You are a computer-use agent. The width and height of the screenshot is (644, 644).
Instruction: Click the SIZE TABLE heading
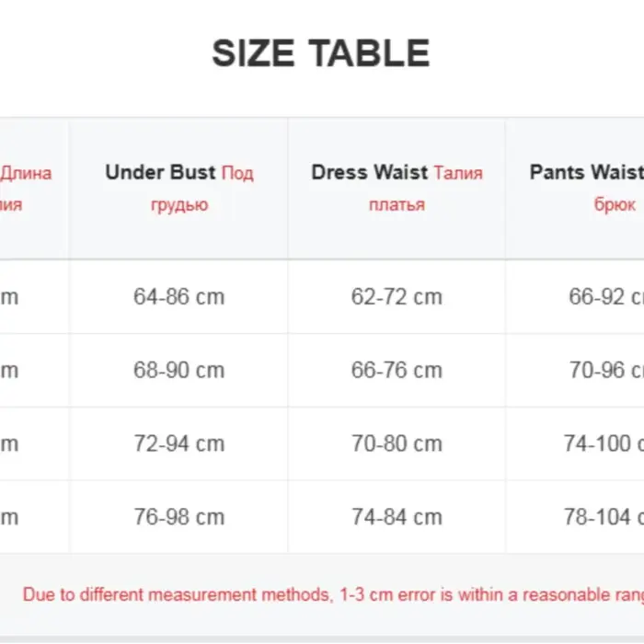coord(321,53)
